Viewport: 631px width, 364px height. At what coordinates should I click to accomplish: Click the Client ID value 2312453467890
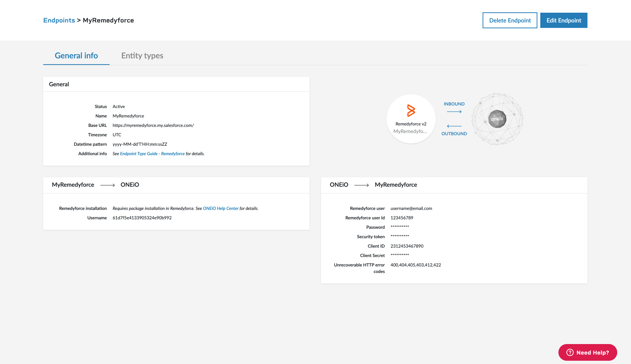pyautogui.click(x=407, y=246)
